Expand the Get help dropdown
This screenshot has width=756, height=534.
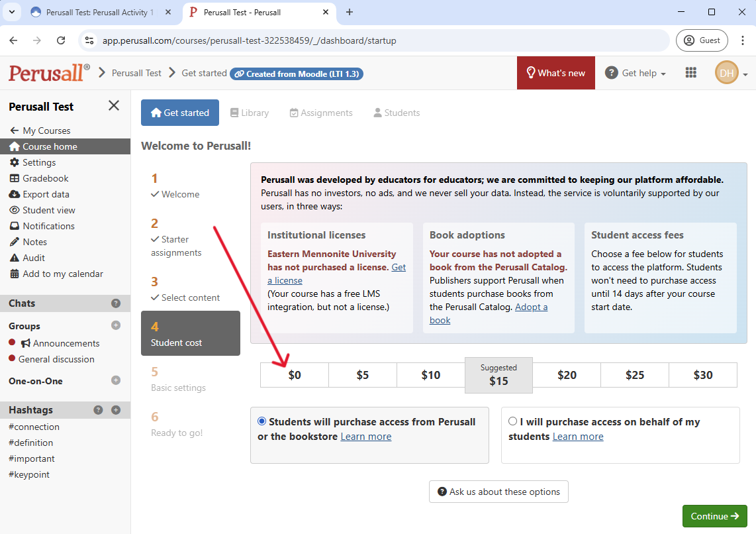click(636, 73)
